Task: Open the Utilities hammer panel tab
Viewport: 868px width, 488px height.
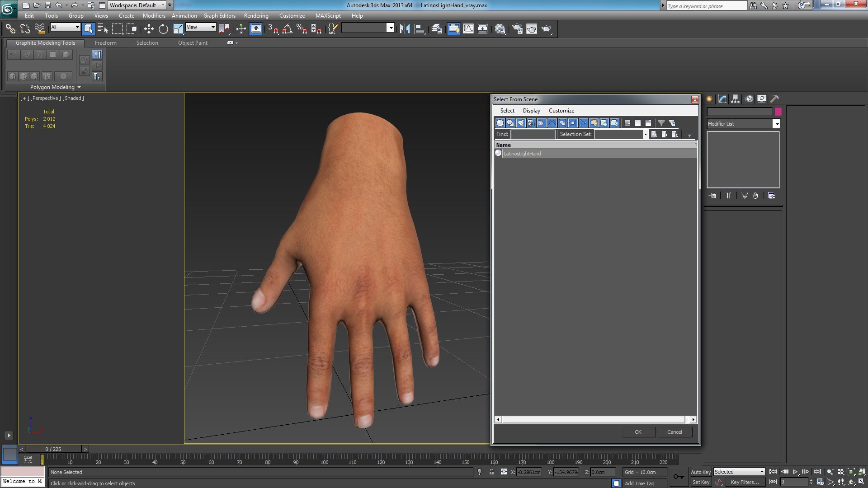Action: tap(774, 99)
